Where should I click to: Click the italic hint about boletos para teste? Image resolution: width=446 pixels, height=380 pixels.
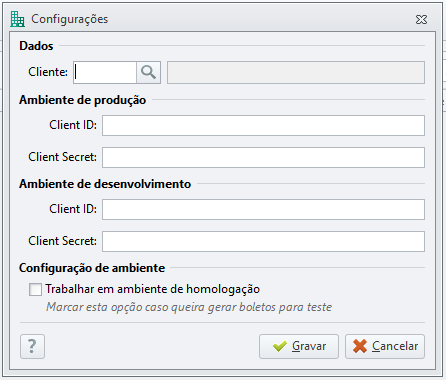pyautogui.click(x=189, y=307)
